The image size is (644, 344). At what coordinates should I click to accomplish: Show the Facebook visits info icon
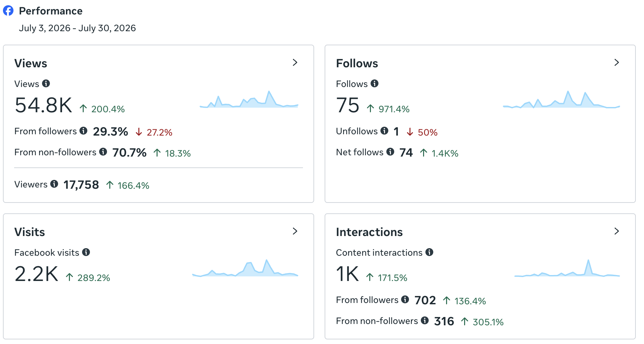click(86, 252)
